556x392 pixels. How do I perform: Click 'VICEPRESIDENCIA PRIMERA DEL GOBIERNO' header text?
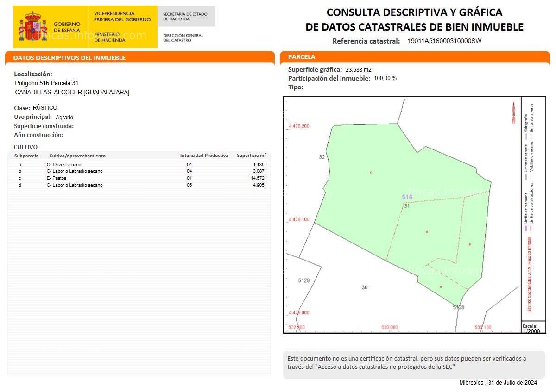122,17
